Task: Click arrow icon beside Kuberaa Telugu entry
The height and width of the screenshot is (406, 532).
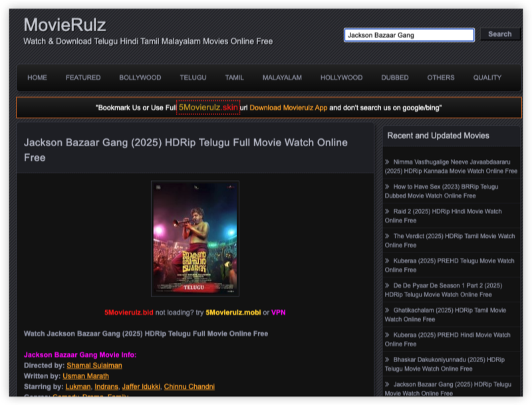Action: click(387, 260)
